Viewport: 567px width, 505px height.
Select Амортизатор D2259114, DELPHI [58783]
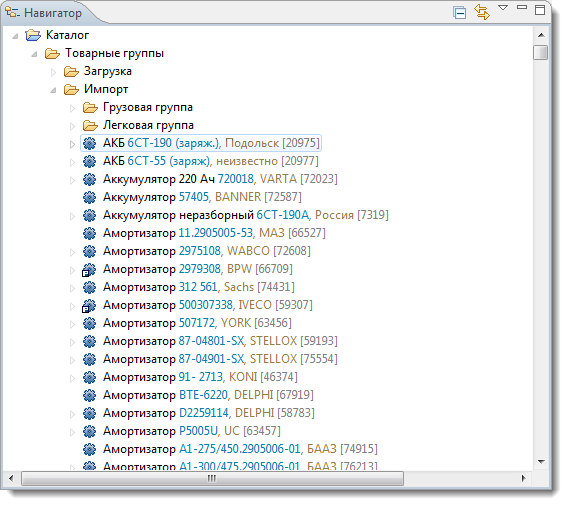point(209,413)
